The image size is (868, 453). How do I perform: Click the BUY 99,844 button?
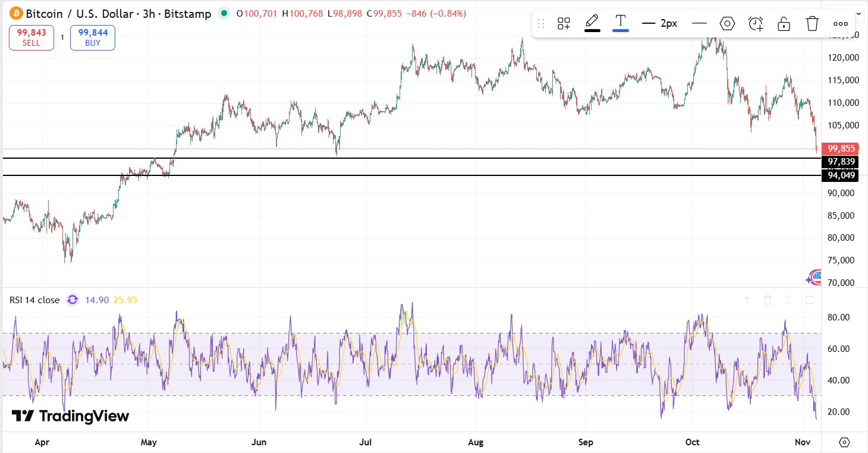[93, 37]
